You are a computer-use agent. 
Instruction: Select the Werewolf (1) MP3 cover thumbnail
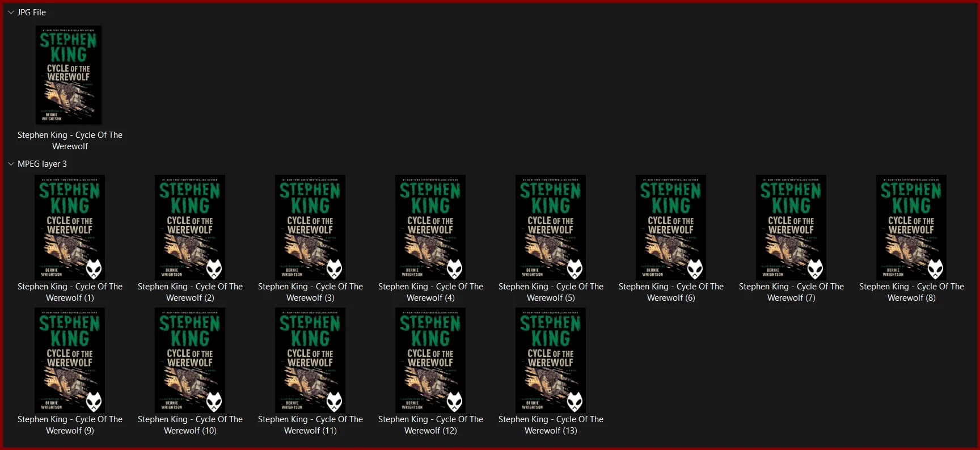[70, 228]
